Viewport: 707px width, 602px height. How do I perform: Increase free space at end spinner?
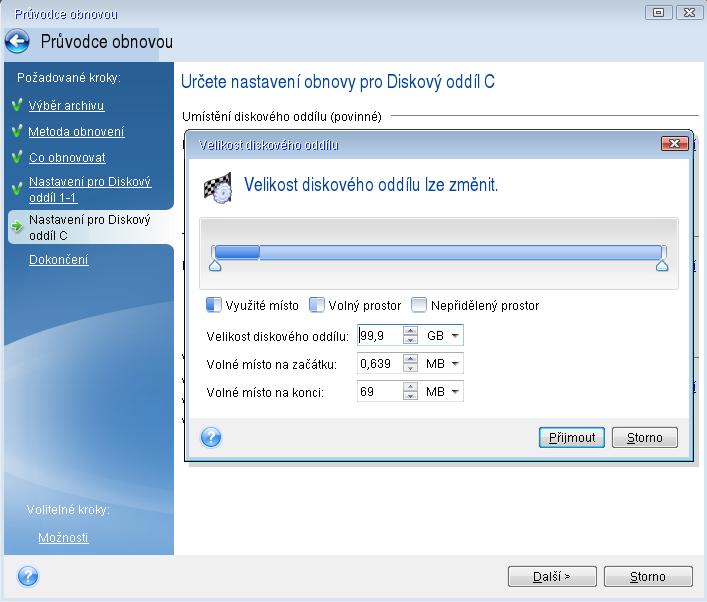click(410, 386)
